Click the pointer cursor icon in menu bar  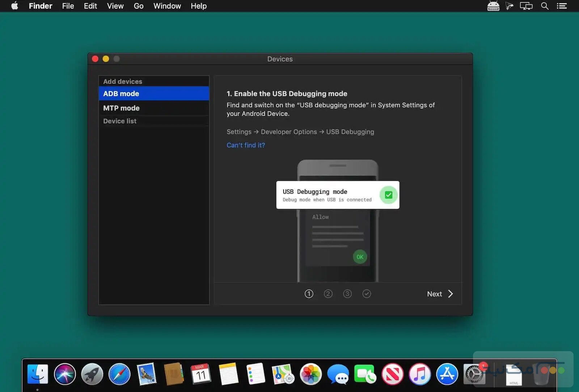click(510, 6)
